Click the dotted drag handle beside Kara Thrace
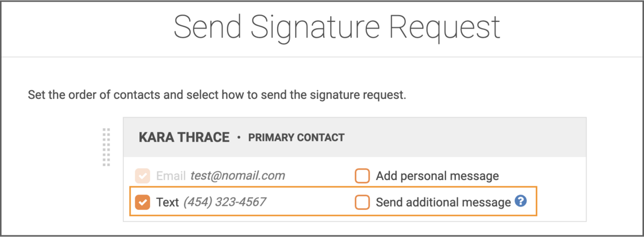644x237 pixels. pyautogui.click(x=106, y=147)
